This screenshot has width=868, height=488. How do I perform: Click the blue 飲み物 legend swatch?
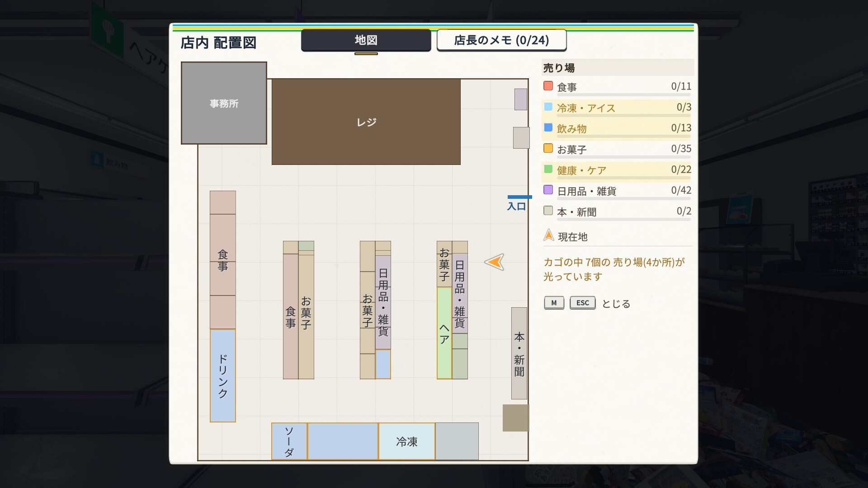click(x=548, y=127)
